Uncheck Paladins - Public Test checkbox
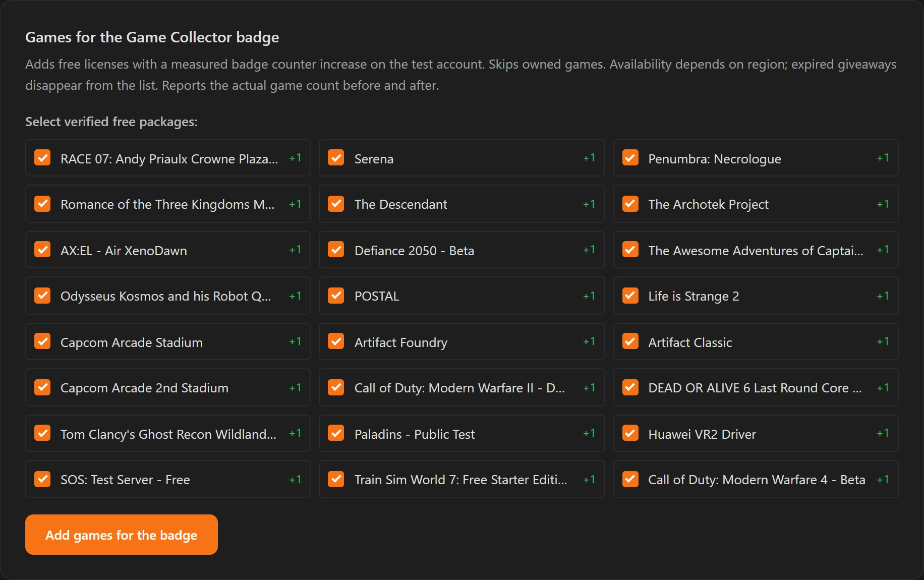Screen dimensions: 924x580 pos(336,433)
